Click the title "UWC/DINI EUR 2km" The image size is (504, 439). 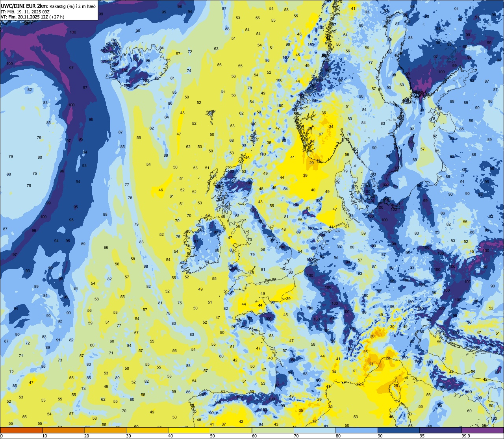pos(24,6)
